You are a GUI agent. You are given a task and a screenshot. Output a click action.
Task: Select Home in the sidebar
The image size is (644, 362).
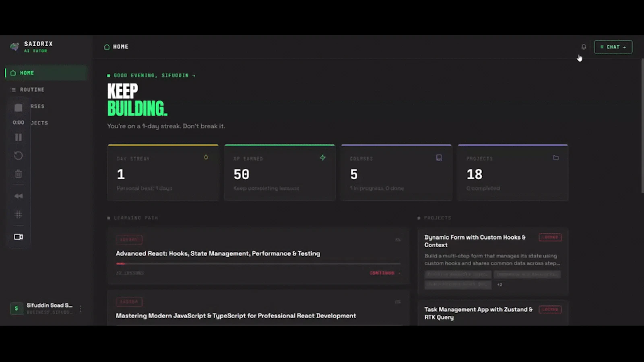pos(46,73)
